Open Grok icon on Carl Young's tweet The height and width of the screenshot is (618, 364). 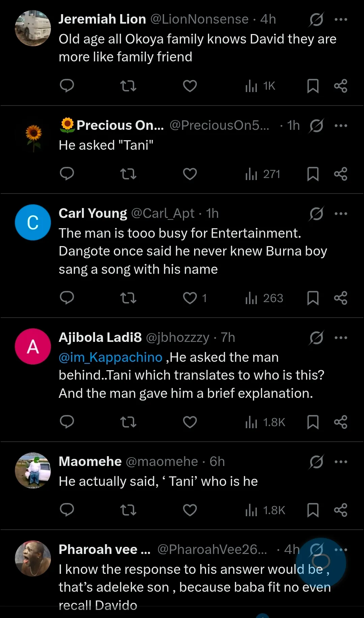316,214
